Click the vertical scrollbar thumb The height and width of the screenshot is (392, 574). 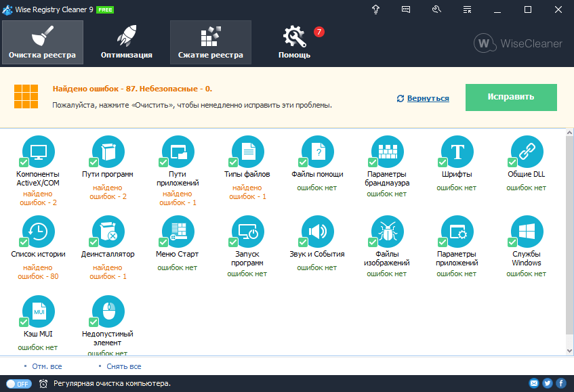(x=569, y=236)
